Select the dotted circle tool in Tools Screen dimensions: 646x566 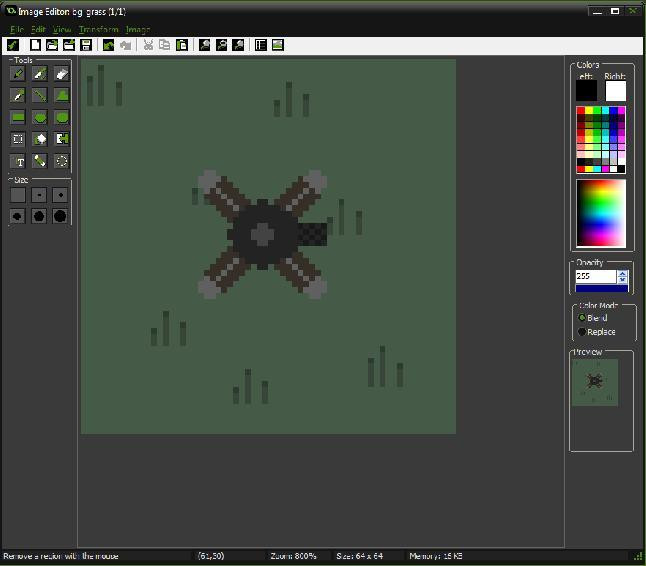[x=61, y=161]
